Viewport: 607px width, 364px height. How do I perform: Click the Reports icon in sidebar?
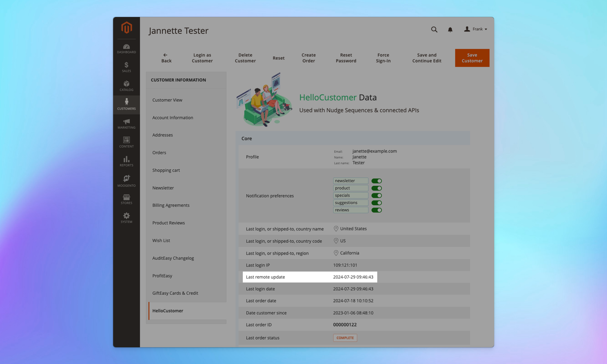tap(126, 161)
